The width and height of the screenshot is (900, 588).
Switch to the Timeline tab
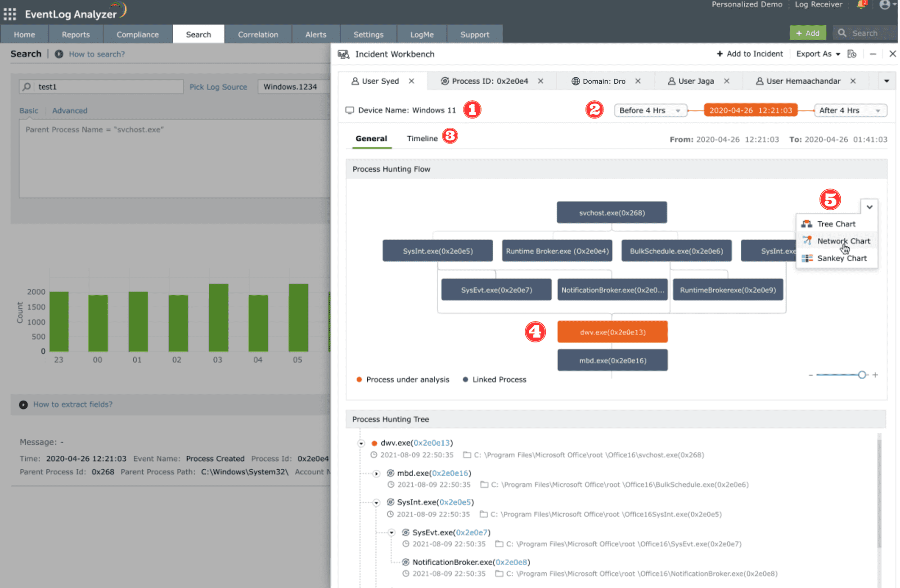coord(422,139)
